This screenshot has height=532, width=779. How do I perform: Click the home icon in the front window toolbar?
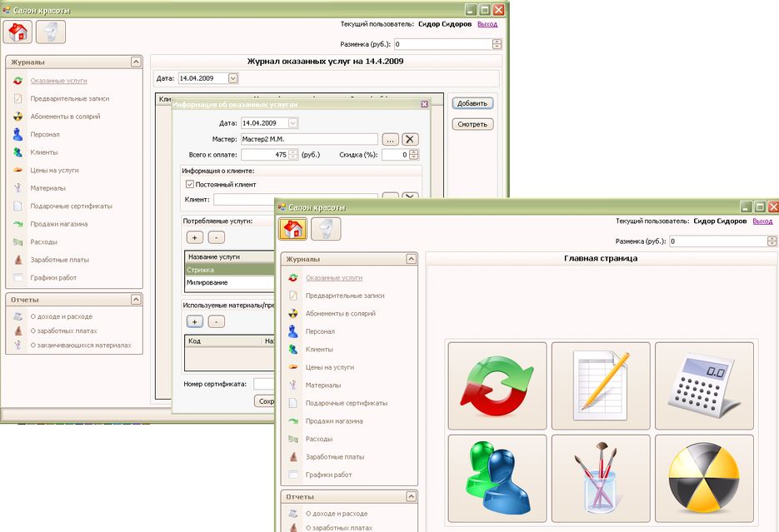click(x=292, y=229)
